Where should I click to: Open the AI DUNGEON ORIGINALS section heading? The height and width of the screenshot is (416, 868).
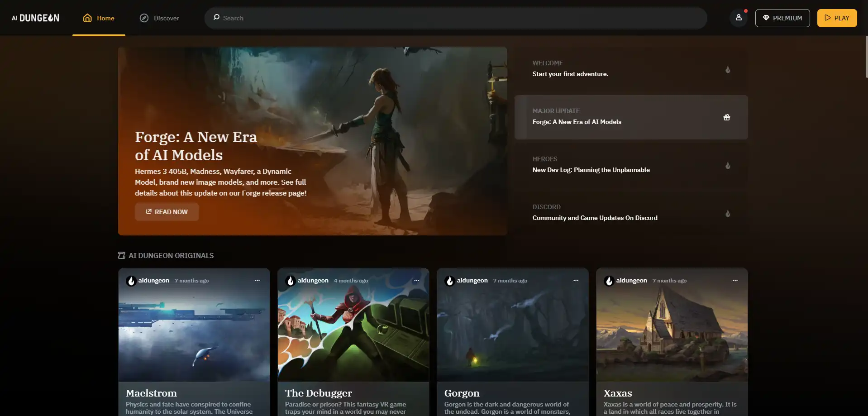[171, 255]
